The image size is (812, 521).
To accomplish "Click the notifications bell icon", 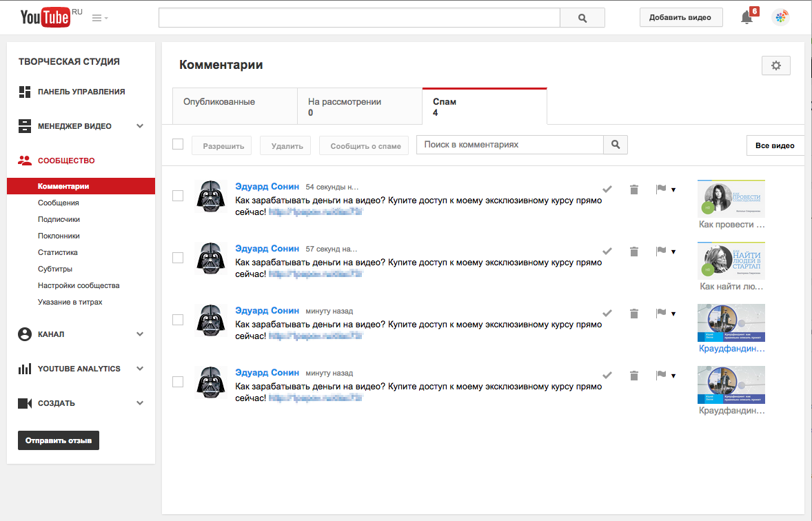I will coord(747,18).
